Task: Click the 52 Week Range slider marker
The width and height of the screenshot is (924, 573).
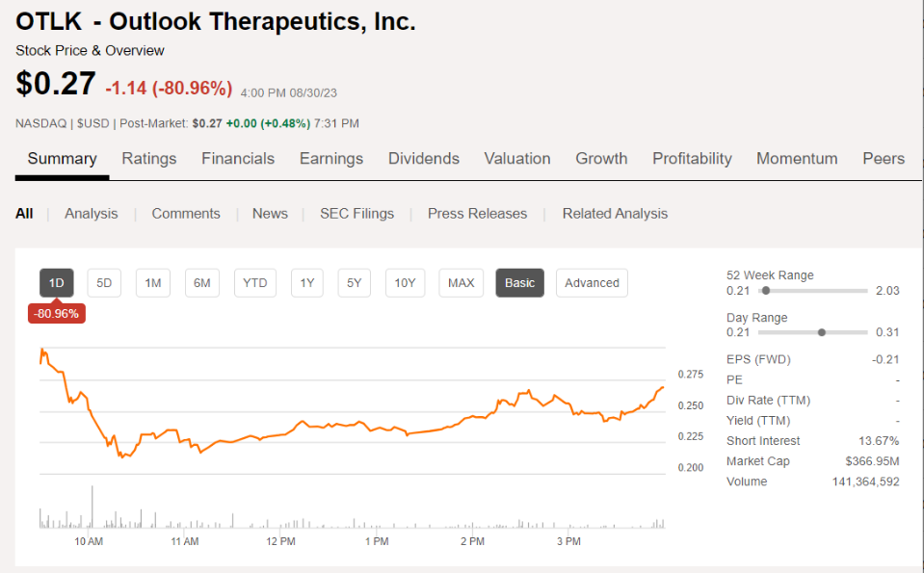Action: click(x=765, y=290)
